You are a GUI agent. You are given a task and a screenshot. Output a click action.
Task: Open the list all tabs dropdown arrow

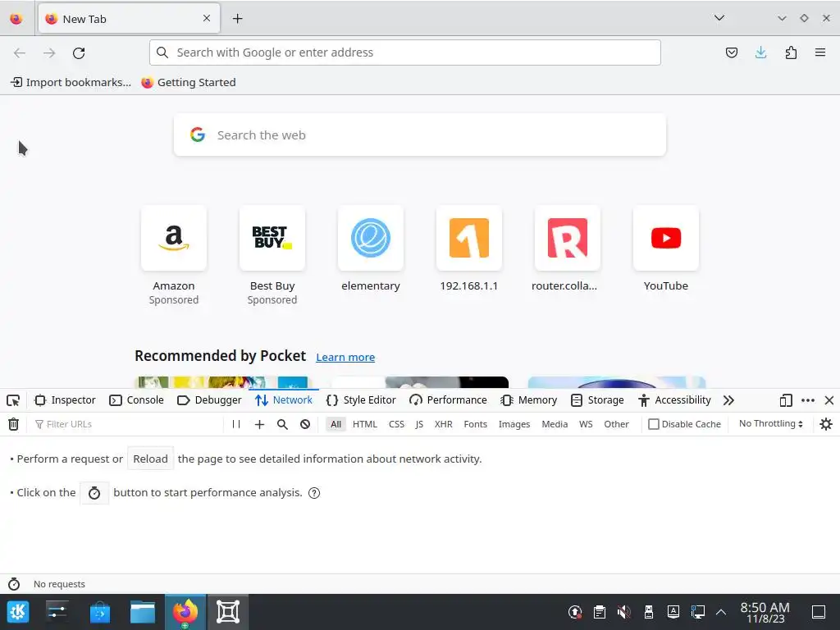coord(719,18)
